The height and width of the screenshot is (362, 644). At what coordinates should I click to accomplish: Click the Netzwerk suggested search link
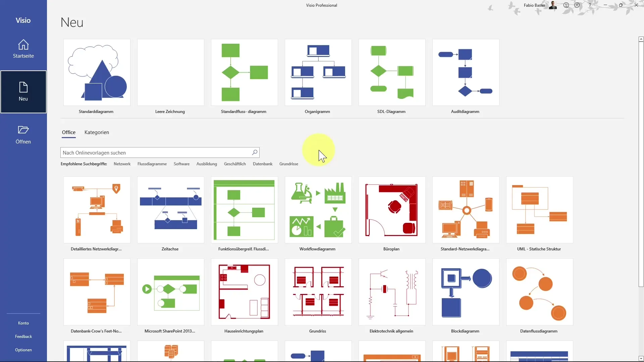pyautogui.click(x=122, y=164)
